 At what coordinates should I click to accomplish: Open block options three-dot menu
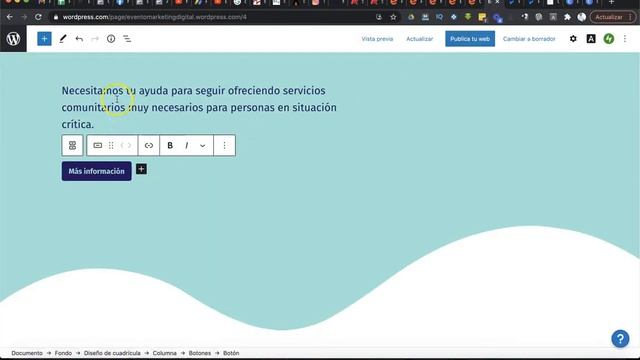pos(224,145)
